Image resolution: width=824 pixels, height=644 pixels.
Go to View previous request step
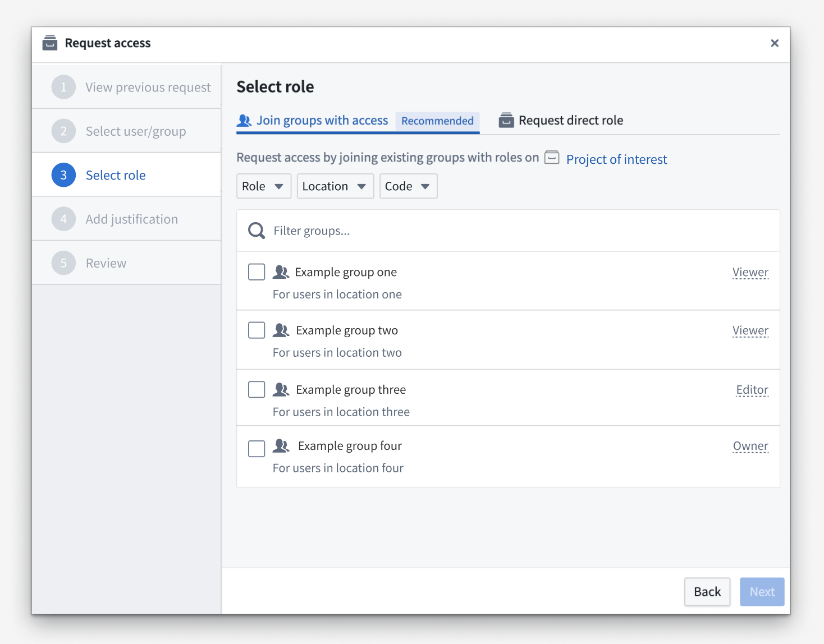point(126,87)
